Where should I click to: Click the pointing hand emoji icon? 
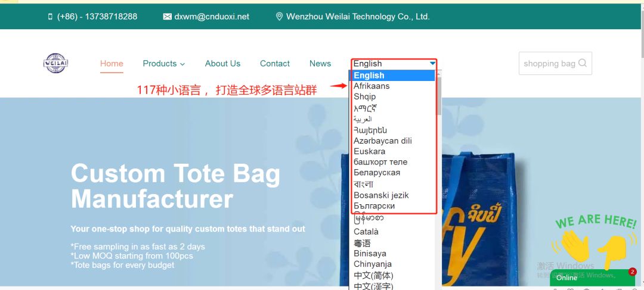611,252
